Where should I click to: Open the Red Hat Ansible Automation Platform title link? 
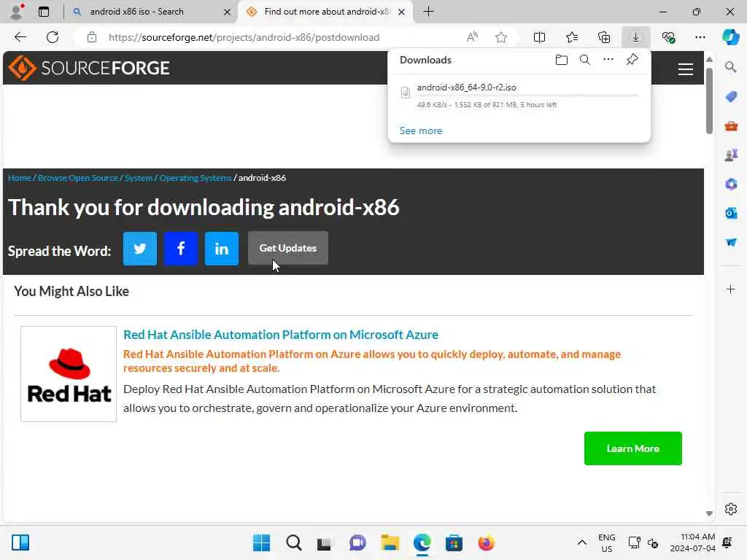pos(281,335)
